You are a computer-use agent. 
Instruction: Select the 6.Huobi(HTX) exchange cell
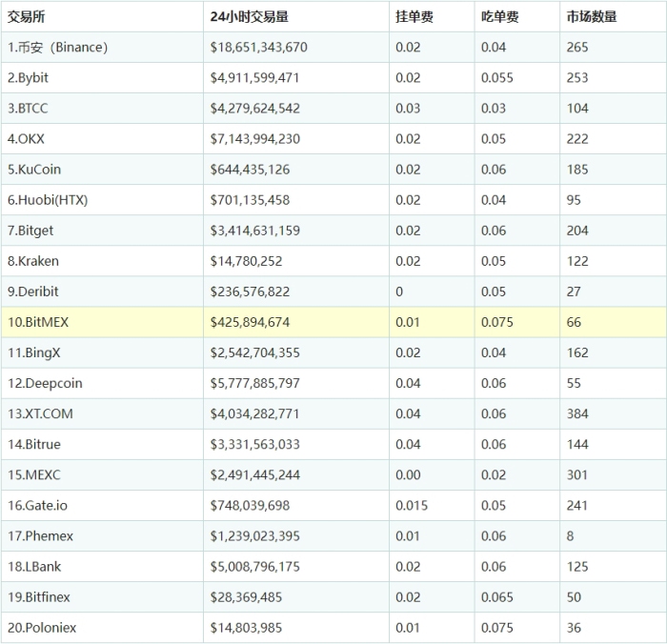pos(47,200)
